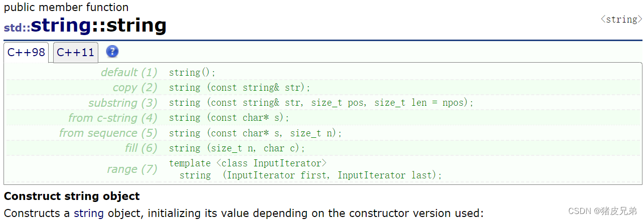Click the 'copy (2)' constructor label
Screen dimensions: 644x220
click(135, 87)
